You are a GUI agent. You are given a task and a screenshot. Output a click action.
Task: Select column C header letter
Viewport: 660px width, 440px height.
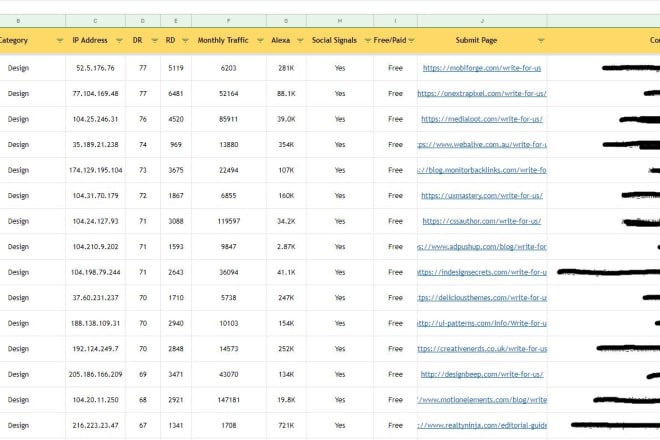coord(95,21)
